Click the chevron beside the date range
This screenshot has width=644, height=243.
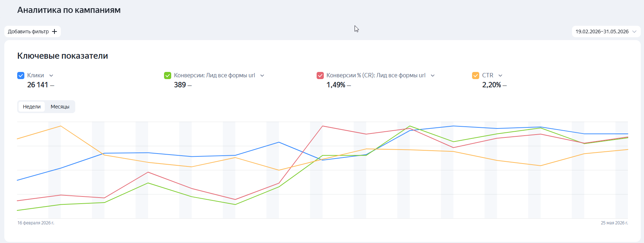[634, 31]
